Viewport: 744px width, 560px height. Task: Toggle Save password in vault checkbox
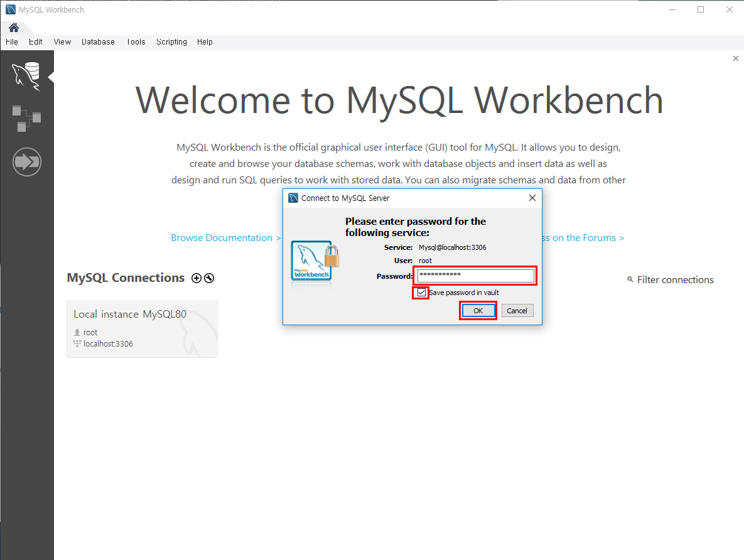tap(421, 293)
